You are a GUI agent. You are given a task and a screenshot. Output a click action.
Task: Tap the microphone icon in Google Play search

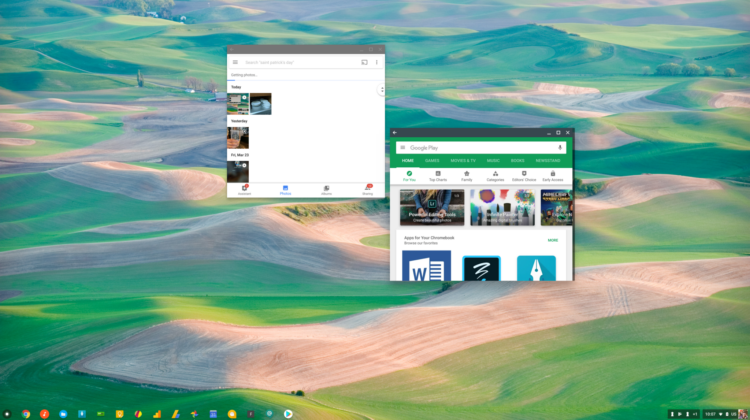[x=560, y=147]
